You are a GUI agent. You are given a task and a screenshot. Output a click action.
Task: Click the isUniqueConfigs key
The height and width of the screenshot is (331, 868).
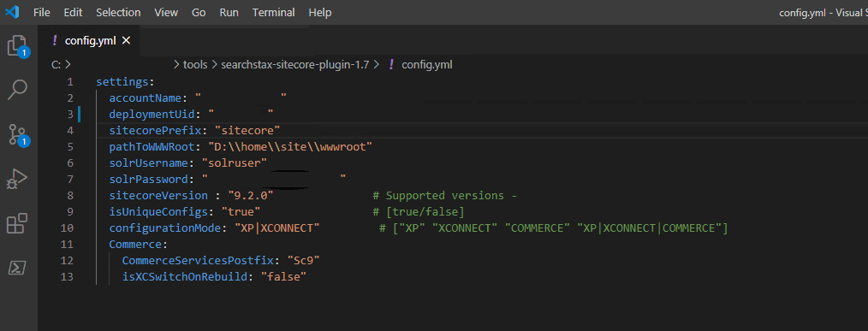[x=158, y=211]
